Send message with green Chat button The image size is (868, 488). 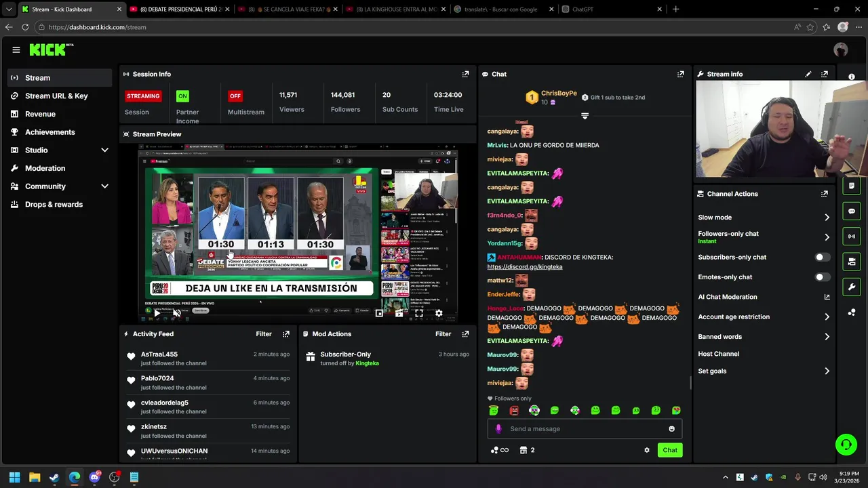[670, 450]
